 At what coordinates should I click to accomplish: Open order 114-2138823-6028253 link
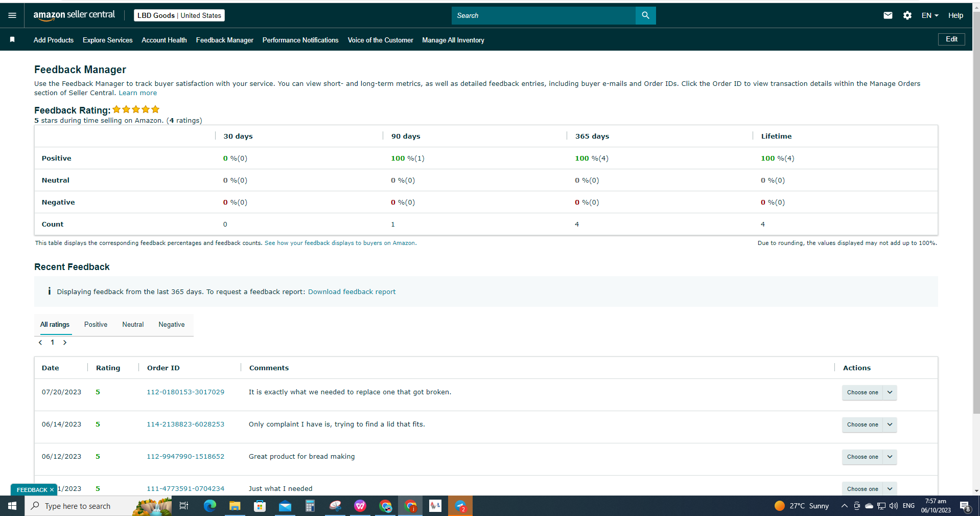[185, 424]
